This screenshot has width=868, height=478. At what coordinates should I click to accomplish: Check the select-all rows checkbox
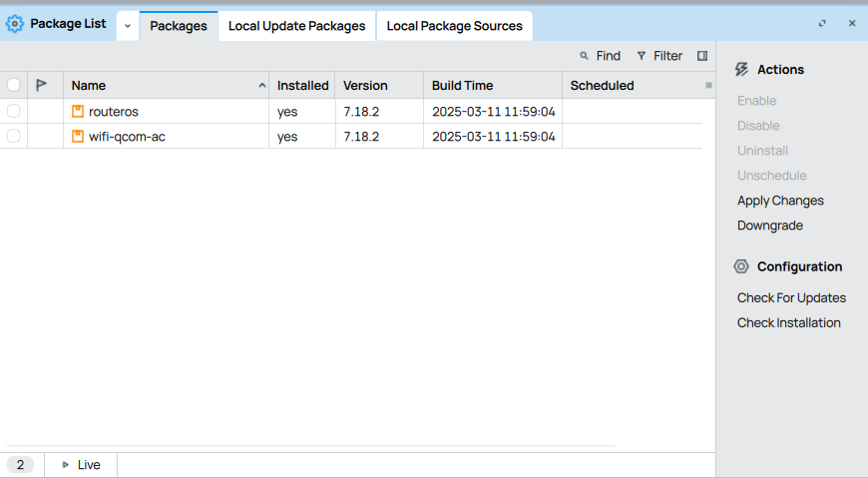click(14, 86)
